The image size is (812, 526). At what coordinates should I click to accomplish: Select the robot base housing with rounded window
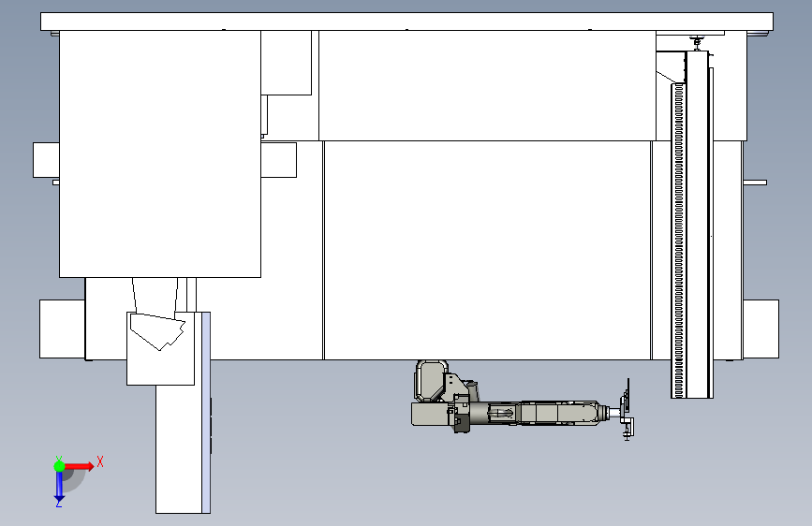[x=431, y=382]
